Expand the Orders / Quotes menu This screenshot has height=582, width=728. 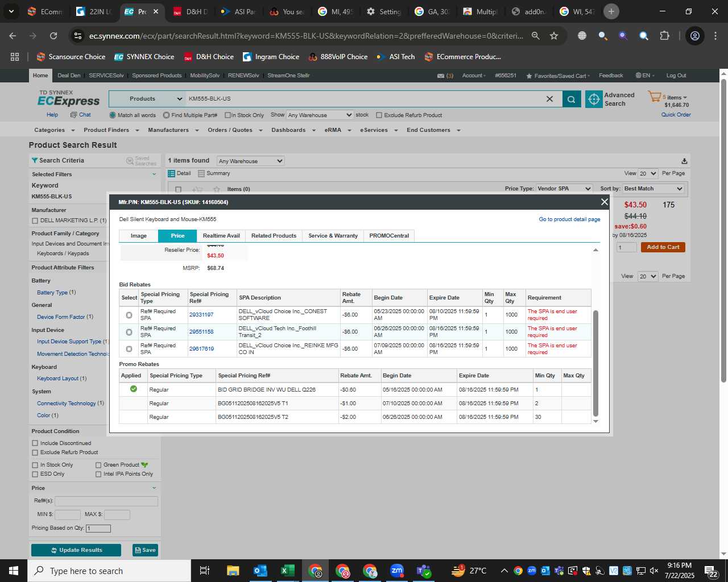pos(235,130)
